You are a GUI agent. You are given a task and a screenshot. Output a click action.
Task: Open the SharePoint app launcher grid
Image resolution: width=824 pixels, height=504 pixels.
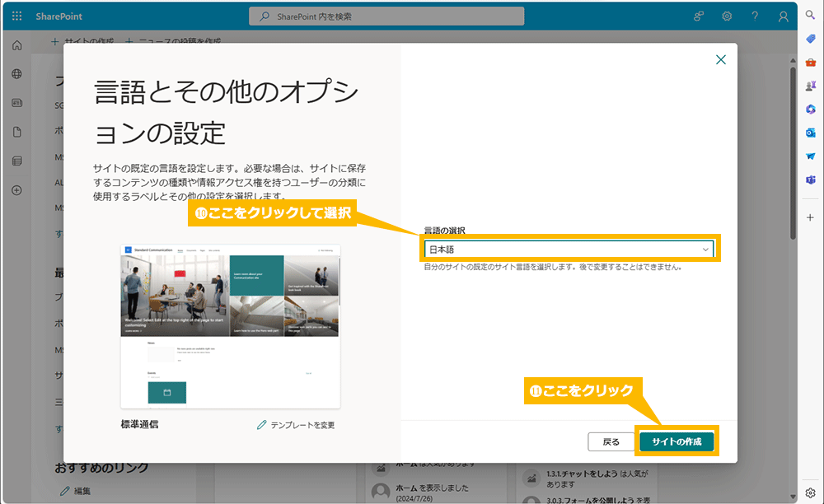[16, 16]
